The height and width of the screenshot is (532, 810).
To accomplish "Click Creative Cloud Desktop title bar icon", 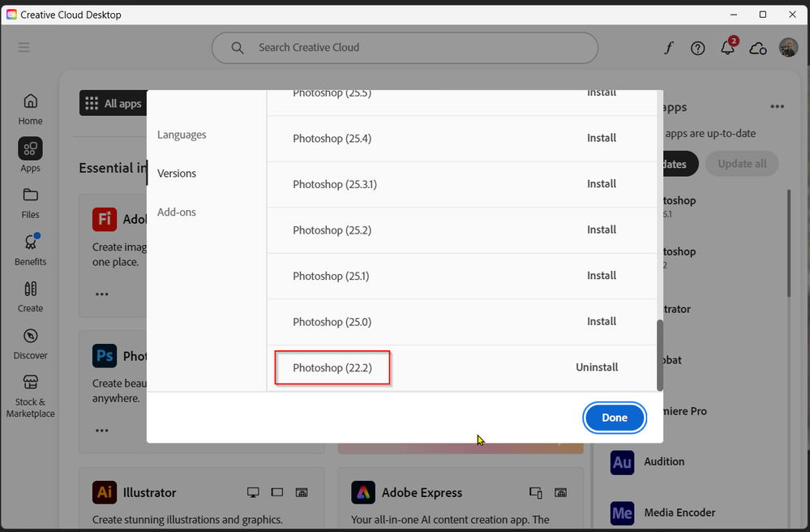I will (x=11, y=15).
